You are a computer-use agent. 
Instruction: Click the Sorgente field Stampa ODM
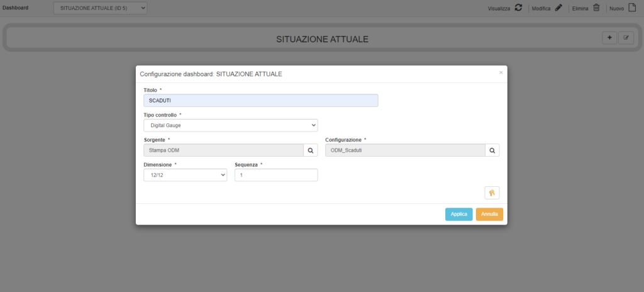click(x=223, y=150)
